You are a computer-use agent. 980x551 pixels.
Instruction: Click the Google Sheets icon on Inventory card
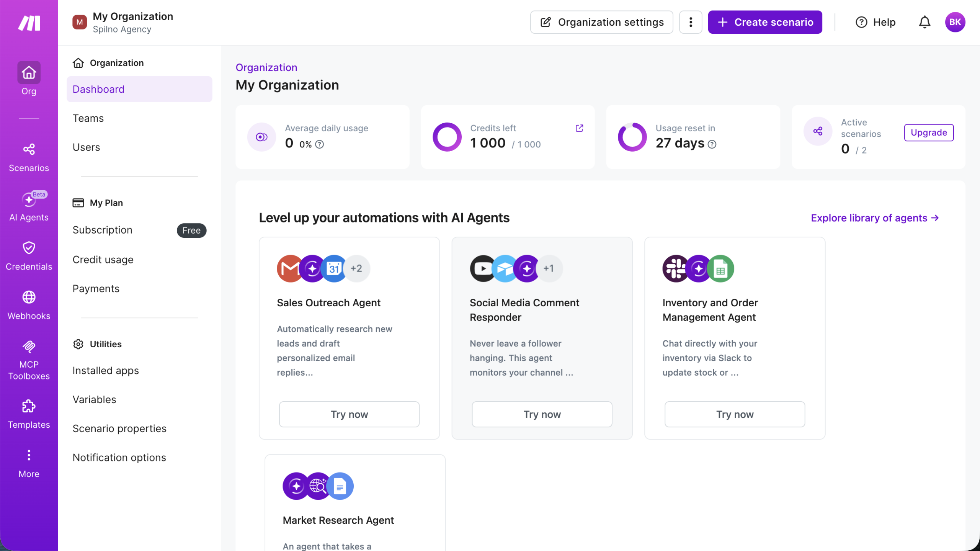720,268
